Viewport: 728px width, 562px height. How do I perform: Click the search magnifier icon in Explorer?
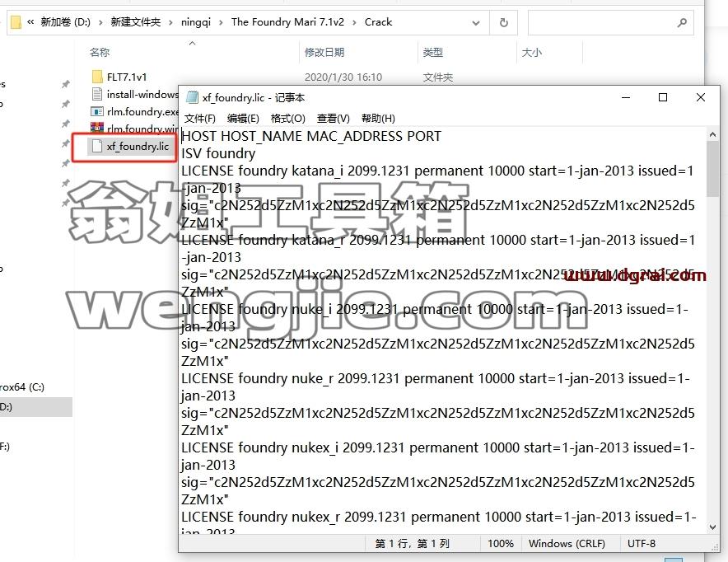pyautogui.click(x=682, y=22)
